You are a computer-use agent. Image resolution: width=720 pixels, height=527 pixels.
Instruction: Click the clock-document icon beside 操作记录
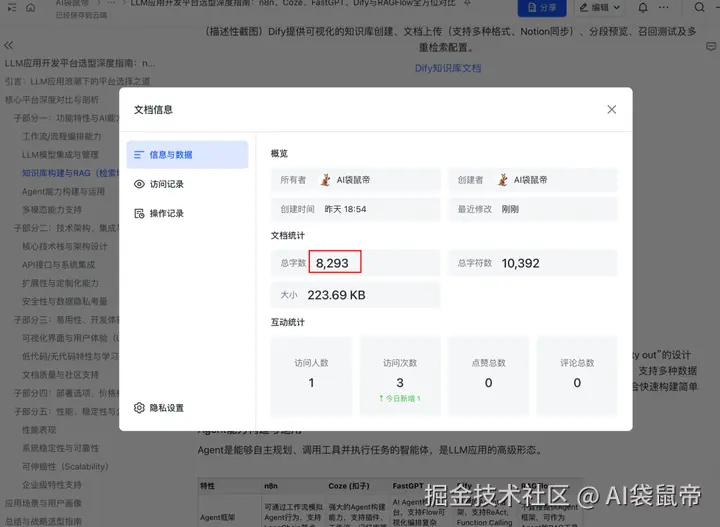(x=139, y=213)
